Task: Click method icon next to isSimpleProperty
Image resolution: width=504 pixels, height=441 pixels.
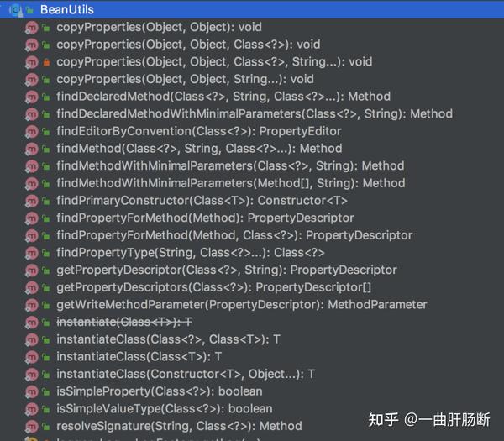Action: click(32, 391)
